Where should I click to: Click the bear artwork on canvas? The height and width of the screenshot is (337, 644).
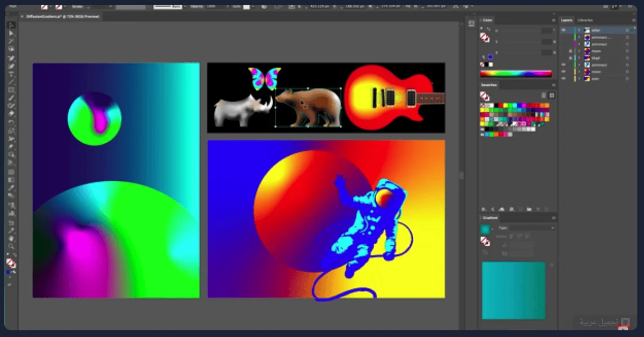coord(309,107)
